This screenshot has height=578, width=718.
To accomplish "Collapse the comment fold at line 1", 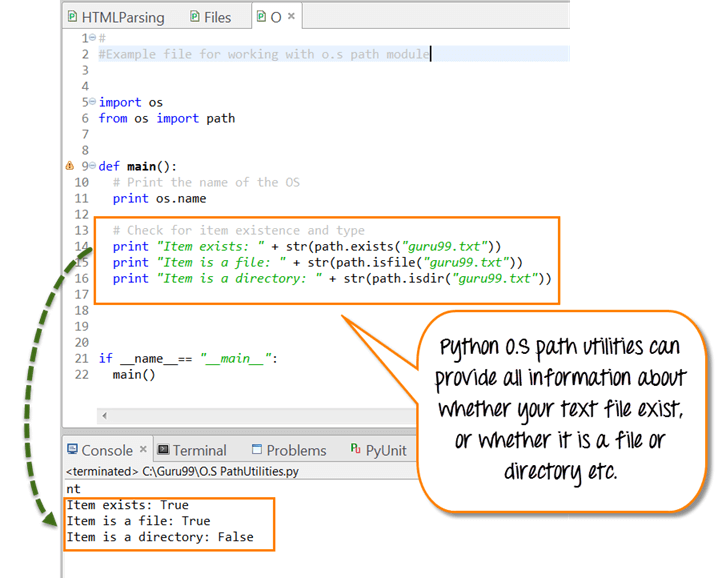I will pos(92,37).
